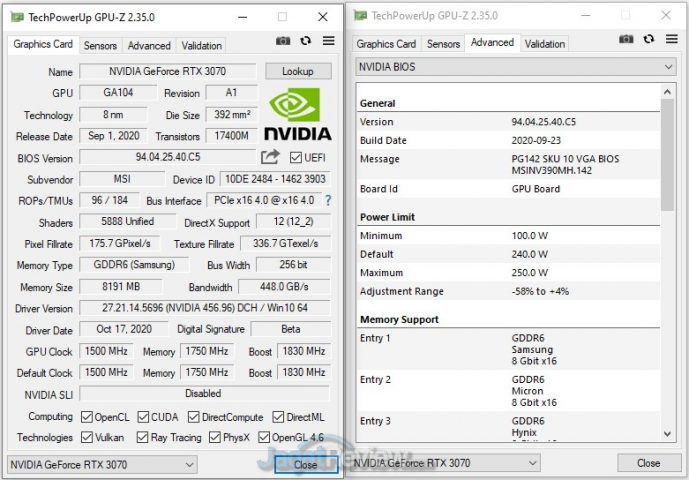Expand the NVIDIA BIOS section dropdown
Viewport: 689px width, 480px height.
pyautogui.click(x=516, y=67)
